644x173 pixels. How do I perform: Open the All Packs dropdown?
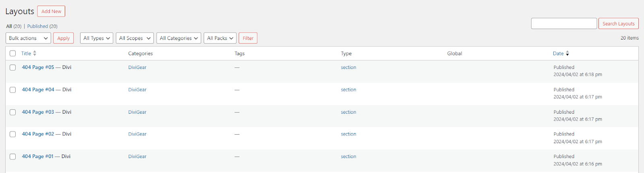(220, 38)
